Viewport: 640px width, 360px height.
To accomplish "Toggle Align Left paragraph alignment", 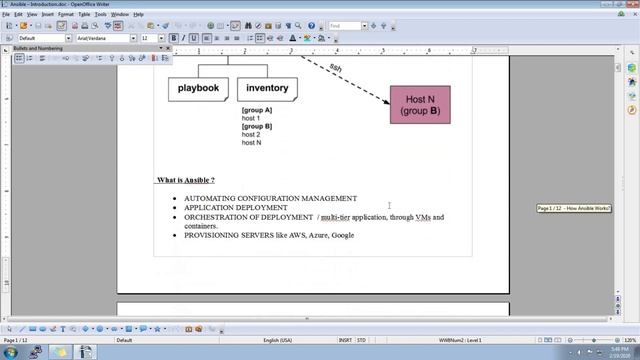I will (207, 38).
